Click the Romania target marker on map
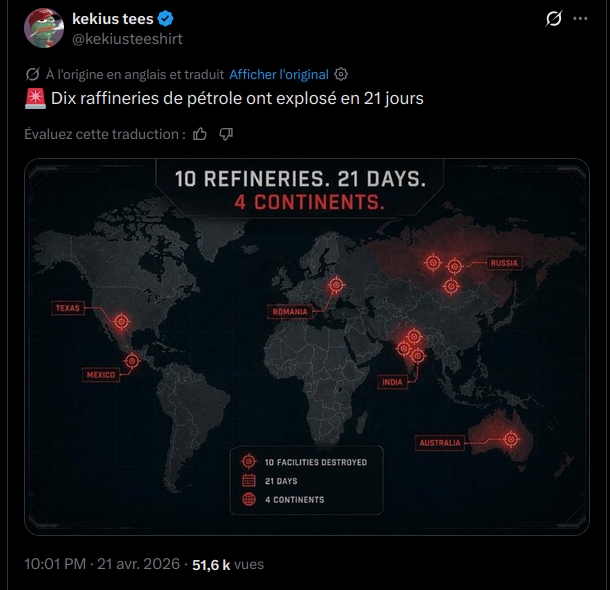The height and width of the screenshot is (590, 610). click(336, 285)
